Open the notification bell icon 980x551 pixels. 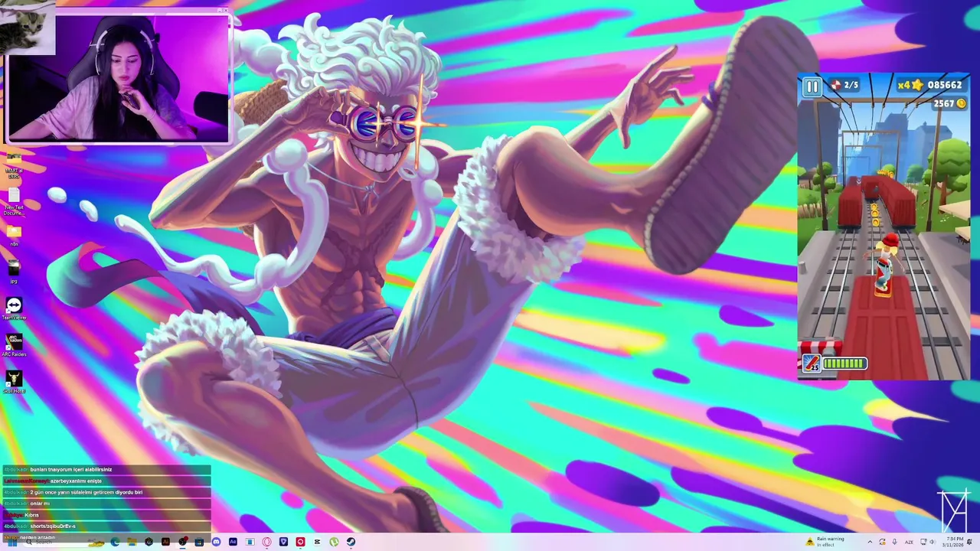pyautogui.click(x=969, y=542)
